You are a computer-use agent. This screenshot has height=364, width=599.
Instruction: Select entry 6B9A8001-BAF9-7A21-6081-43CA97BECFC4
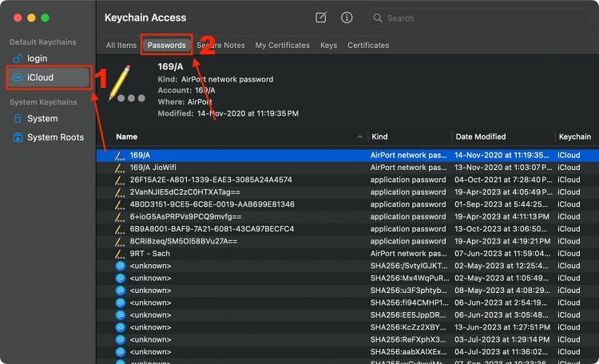(x=212, y=229)
